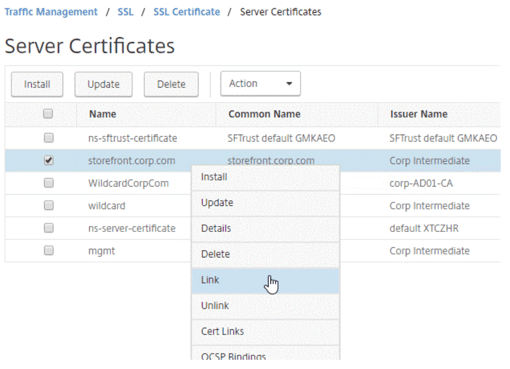This screenshot has height=369, width=510.
Task: Click the default XTCZHR issuer cell
Action: point(424,228)
